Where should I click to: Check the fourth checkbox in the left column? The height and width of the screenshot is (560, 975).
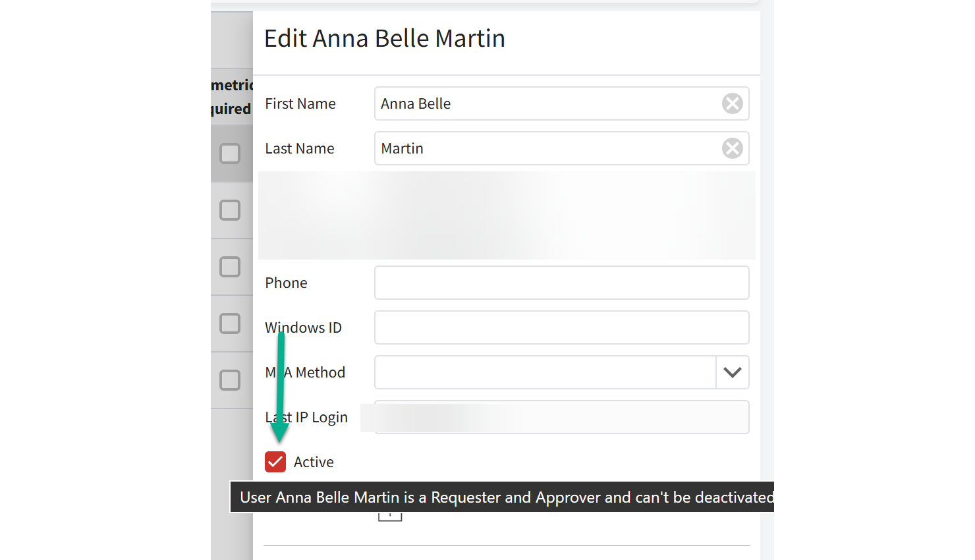230,323
